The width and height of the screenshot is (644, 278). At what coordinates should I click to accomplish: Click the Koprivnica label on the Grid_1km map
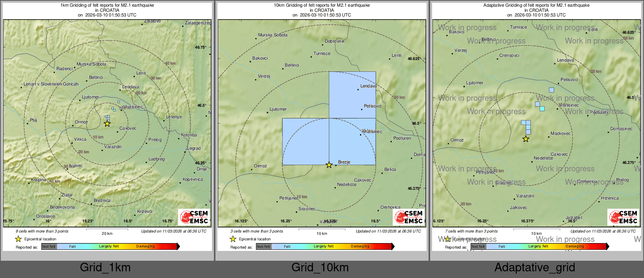193,179
